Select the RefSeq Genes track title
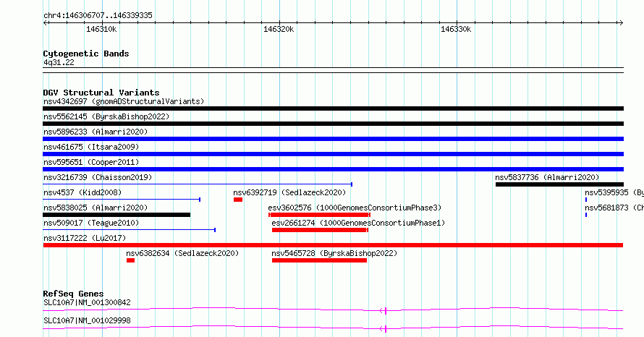 tap(74, 294)
